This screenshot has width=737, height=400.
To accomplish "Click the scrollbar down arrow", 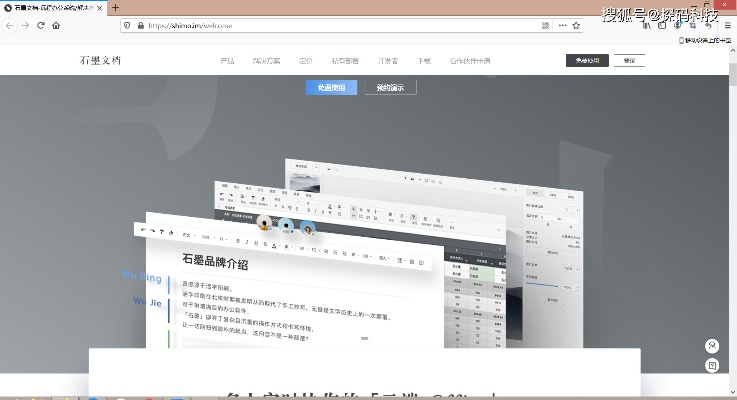I will (x=733, y=392).
